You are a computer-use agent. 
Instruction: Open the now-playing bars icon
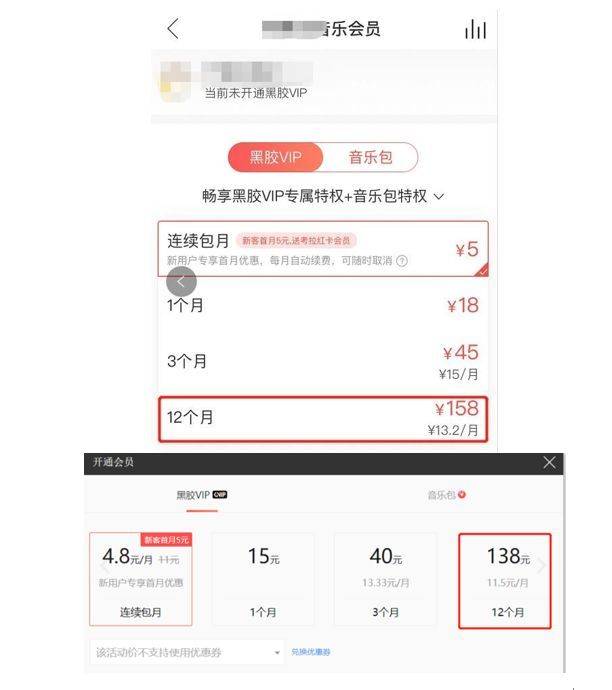coord(476,29)
